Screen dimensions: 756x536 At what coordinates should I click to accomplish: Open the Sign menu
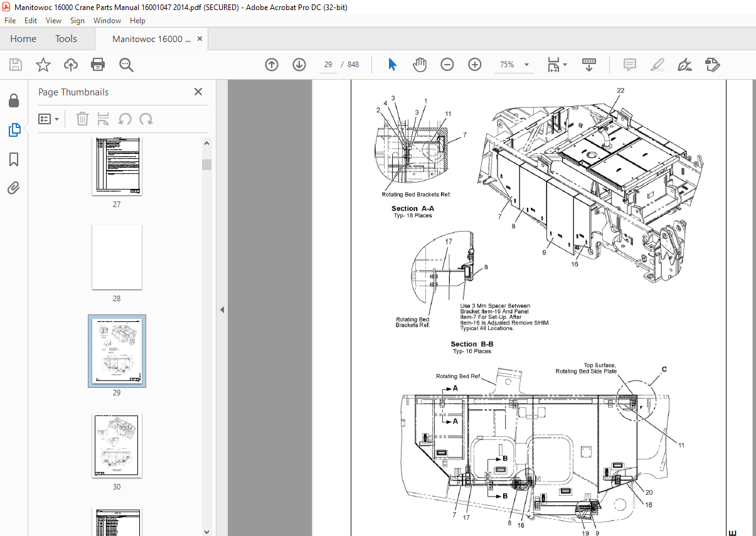point(77,21)
